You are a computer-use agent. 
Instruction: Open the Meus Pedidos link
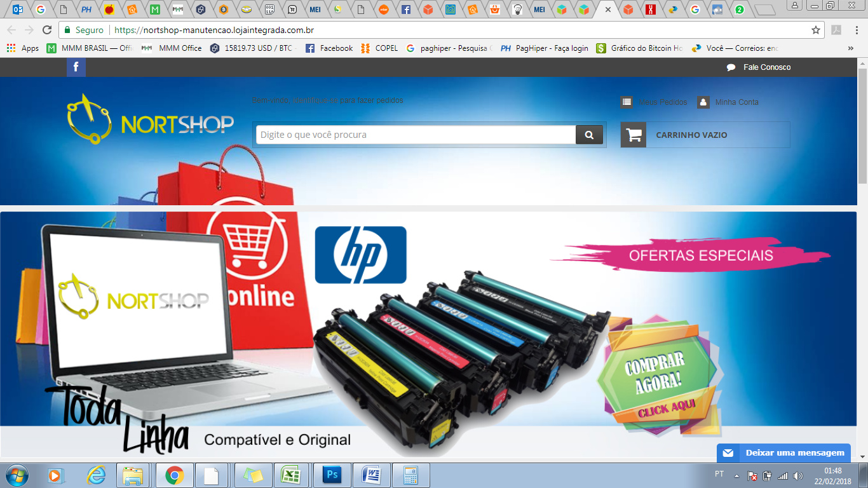[663, 102]
